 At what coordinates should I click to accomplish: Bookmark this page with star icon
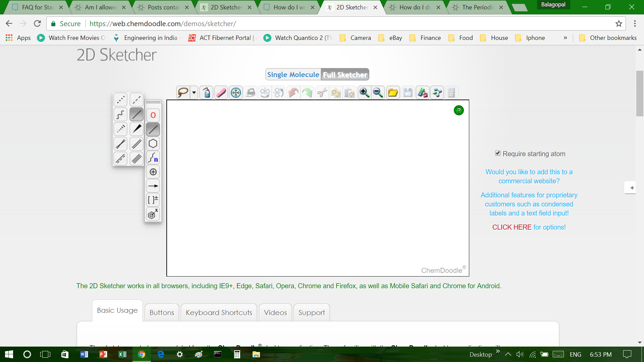tap(619, 24)
